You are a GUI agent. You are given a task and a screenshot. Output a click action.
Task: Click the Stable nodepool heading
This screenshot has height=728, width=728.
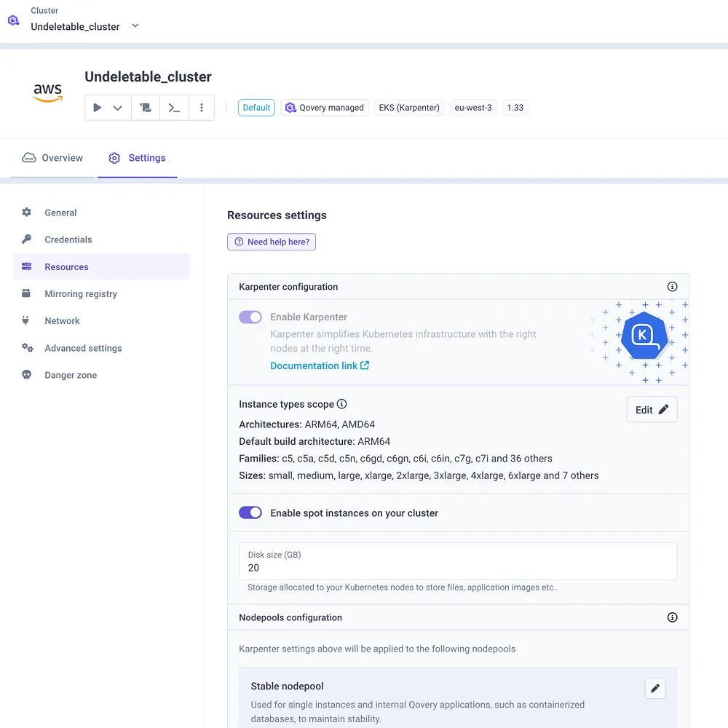[288, 687]
